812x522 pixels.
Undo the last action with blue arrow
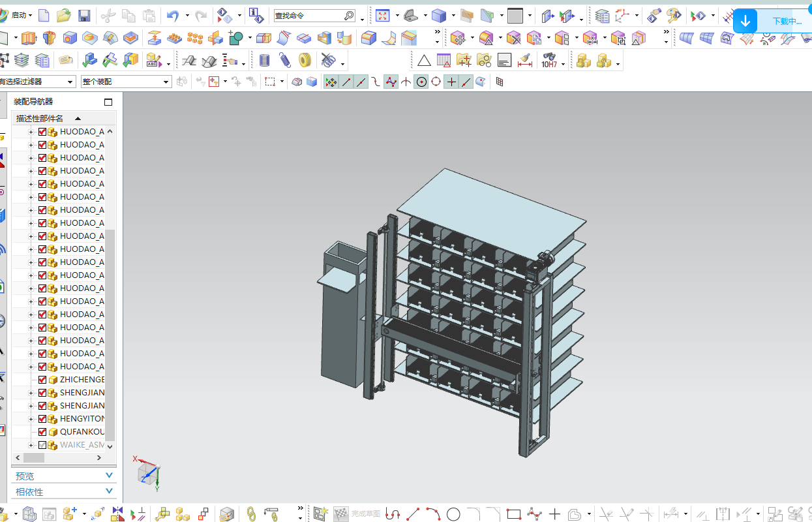[x=173, y=15]
